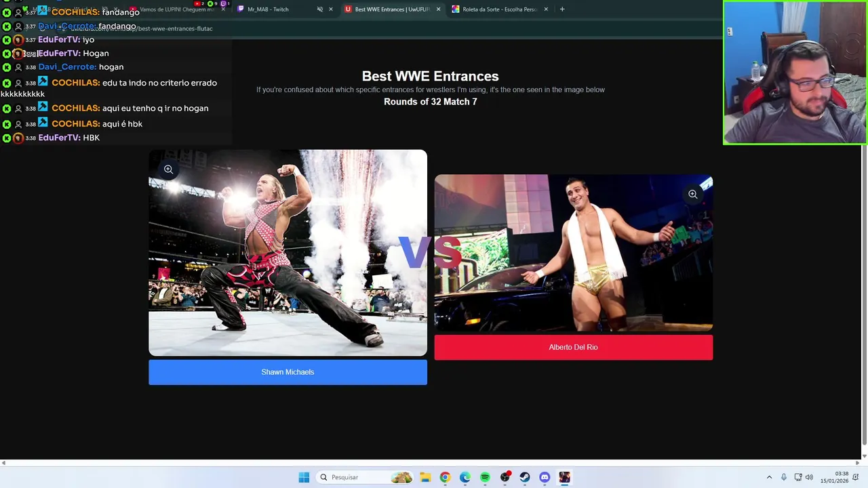The height and width of the screenshot is (488, 868).
Task: Vote for Shawn Michaels
Action: 288,372
